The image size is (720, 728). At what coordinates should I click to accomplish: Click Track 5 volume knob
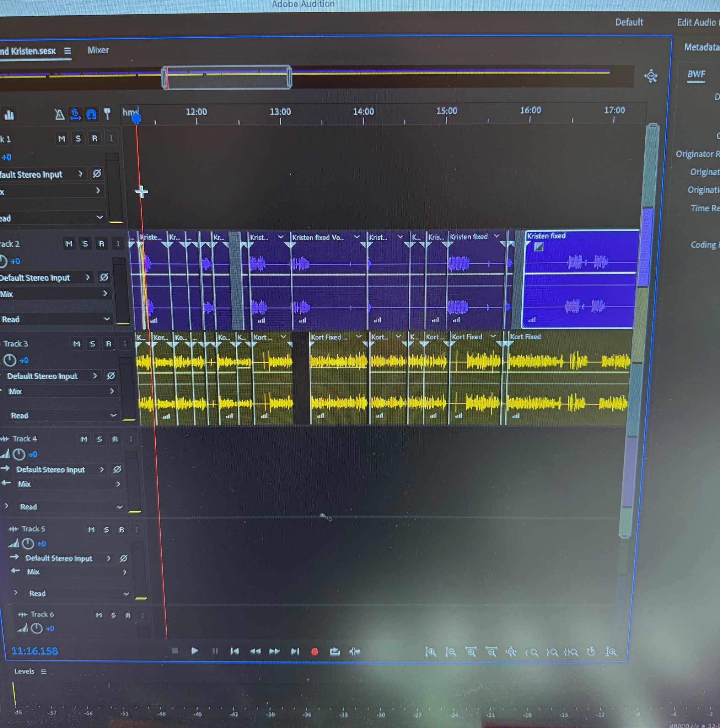(28, 544)
